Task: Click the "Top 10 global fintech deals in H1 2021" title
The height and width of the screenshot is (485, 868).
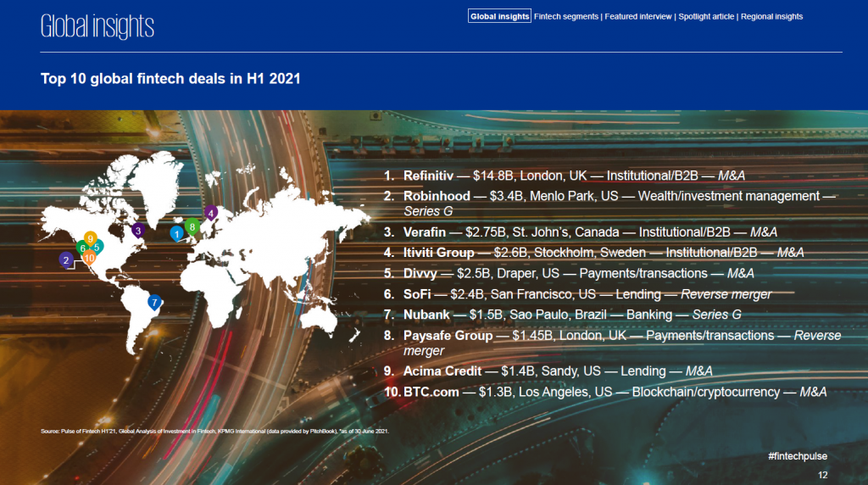Action: (x=170, y=79)
